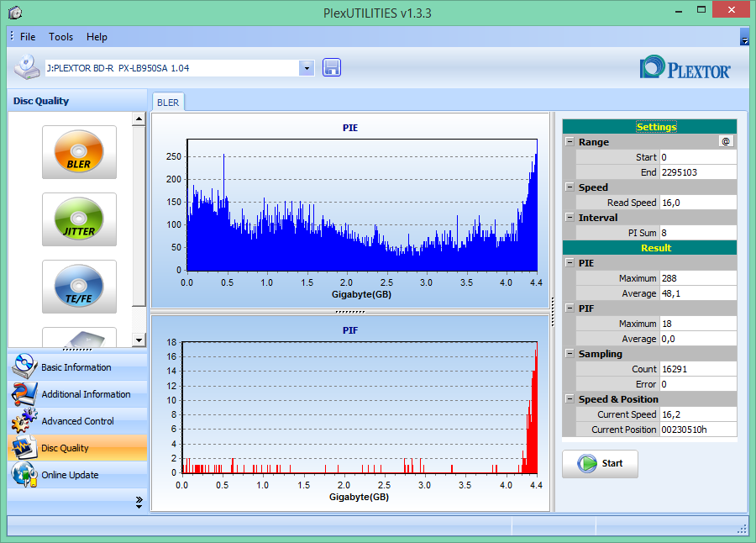Click the Range Start value field
The width and height of the screenshot is (756, 543).
pos(698,157)
